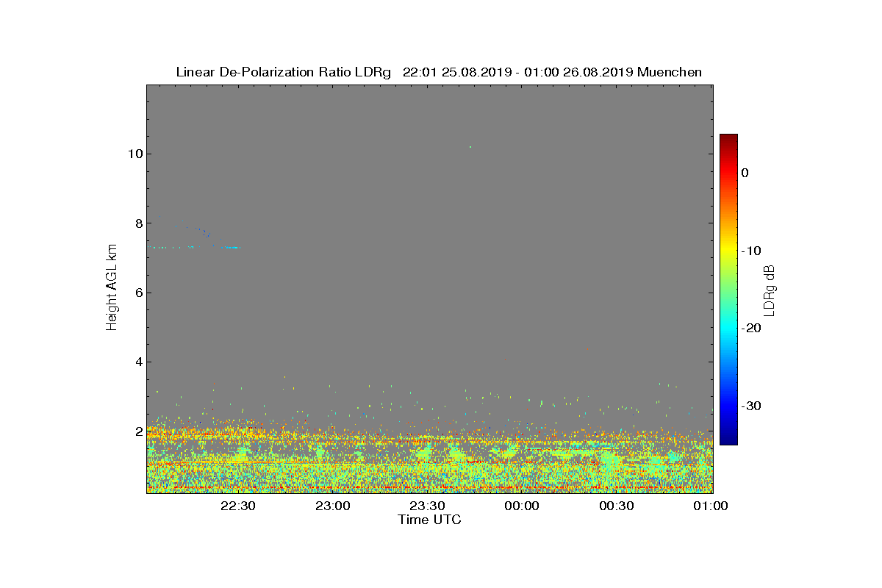Viewport: 882px width, 588px height.
Task: Click the 23:30 time tick label
Action: click(x=427, y=506)
